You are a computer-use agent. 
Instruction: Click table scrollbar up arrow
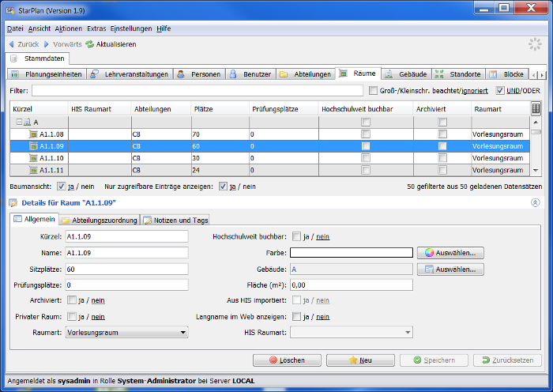pos(536,122)
